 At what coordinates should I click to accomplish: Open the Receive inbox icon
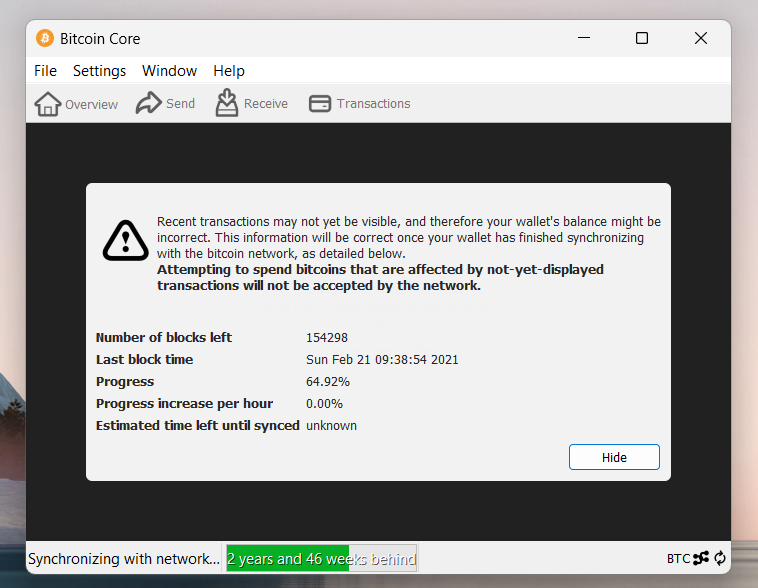coord(227,103)
